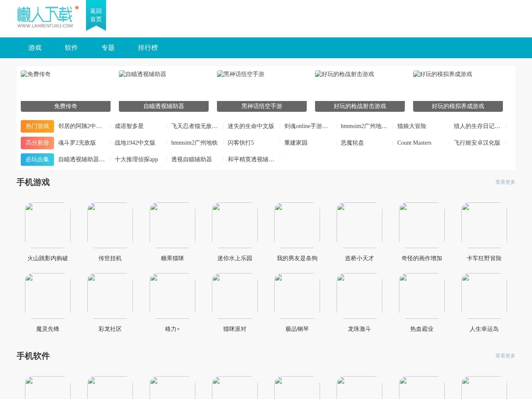The height and width of the screenshot is (399, 532).
Task: Open link 自瞄透视辅助器… in the 必玩合集 row
Action: point(81,160)
